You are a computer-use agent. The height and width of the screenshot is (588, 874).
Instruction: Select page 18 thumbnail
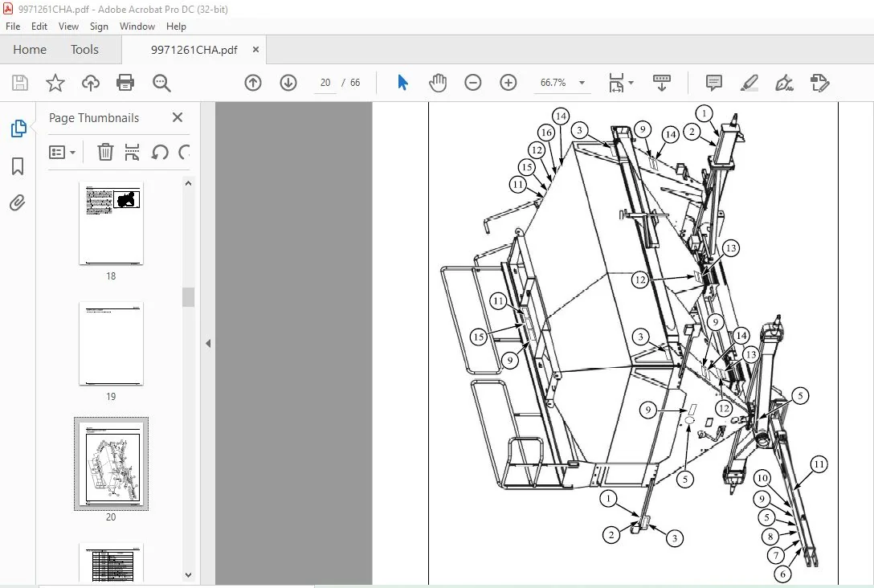[x=111, y=223]
